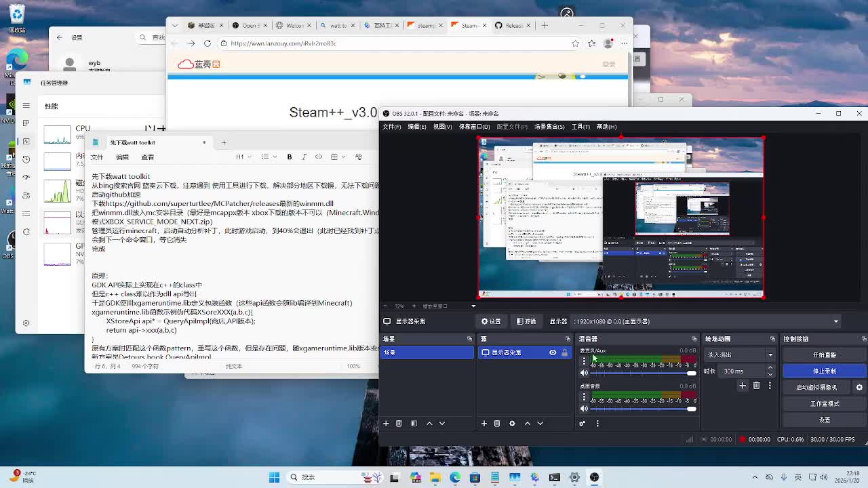Toggle italic formatting in Notepad
The height and width of the screenshot is (488, 868).
[304, 157]
